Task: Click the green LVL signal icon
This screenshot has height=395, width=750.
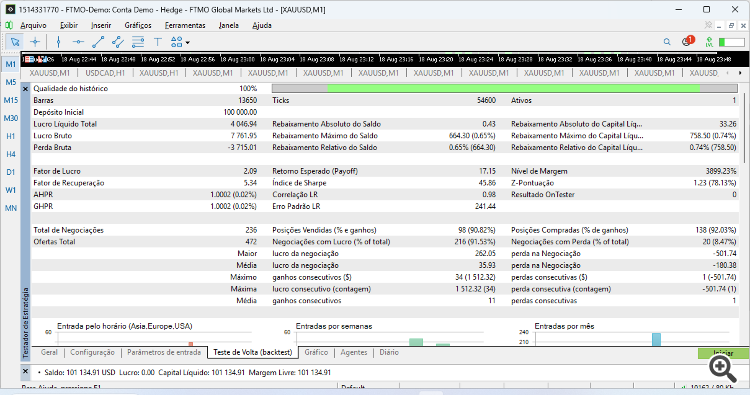Action: [x=709, y=42]
